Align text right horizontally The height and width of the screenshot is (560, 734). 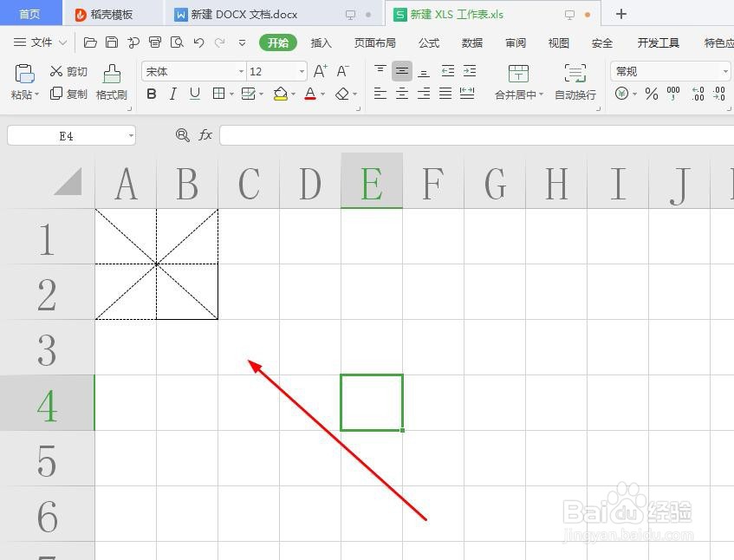tap(424, 93)
